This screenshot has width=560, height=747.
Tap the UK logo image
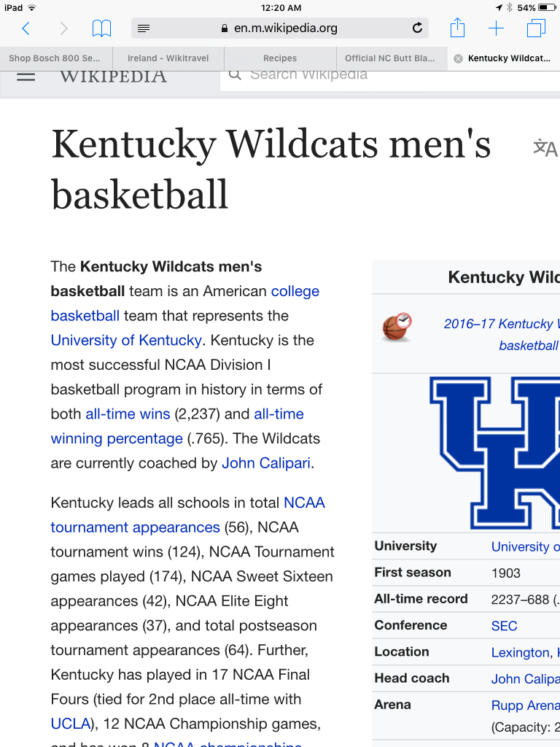coord(496,452)
